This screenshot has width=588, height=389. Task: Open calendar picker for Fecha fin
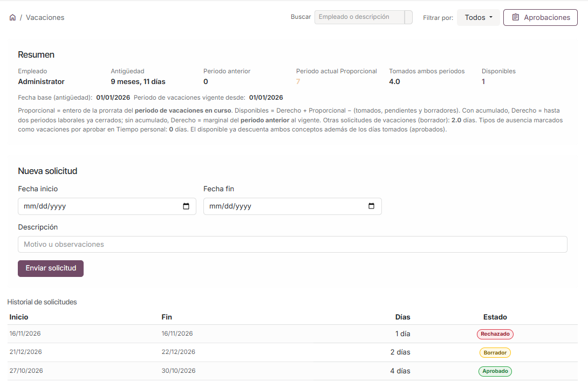[371, 206]
